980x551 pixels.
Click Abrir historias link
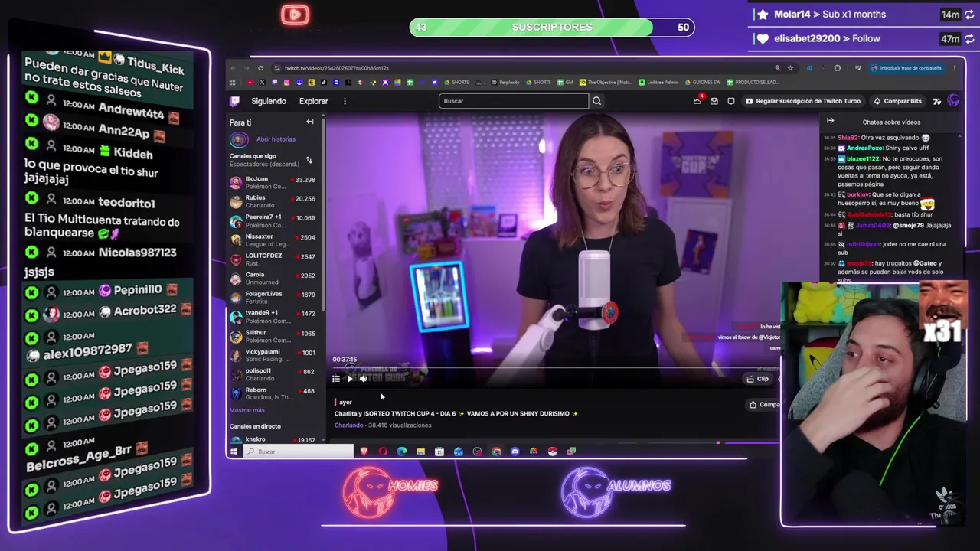276,139
